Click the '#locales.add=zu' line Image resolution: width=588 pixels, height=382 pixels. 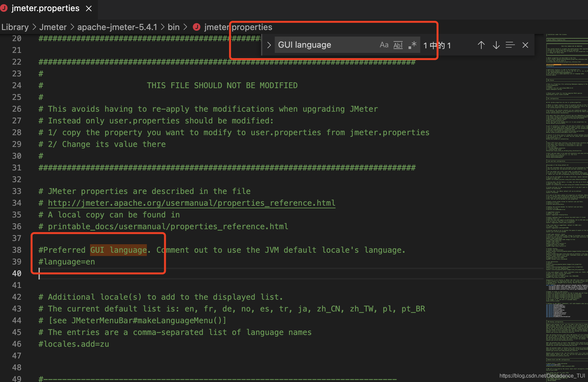point(74,344)
